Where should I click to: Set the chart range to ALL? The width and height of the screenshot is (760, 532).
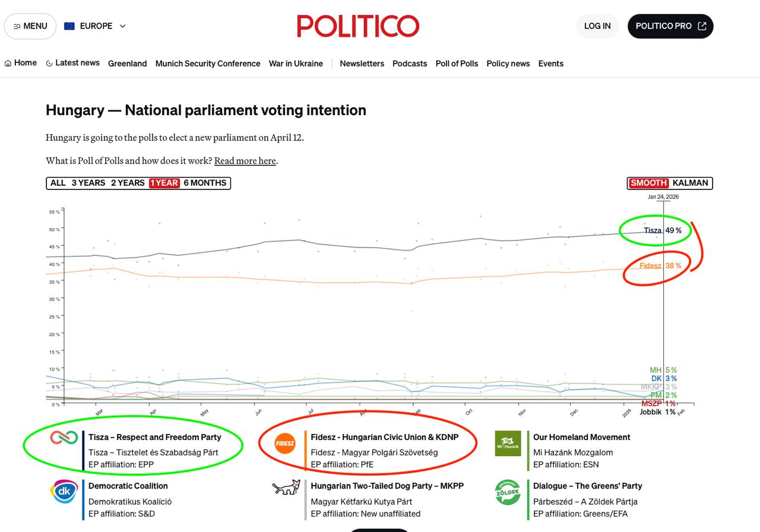tap(58, 183)
